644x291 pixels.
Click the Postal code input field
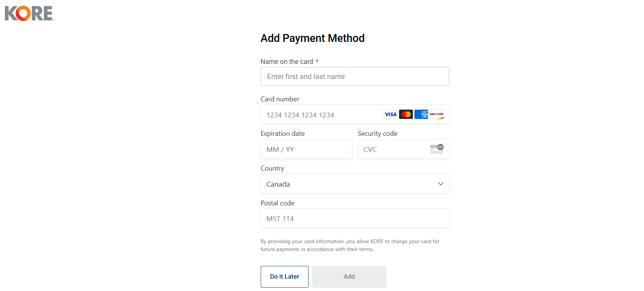[355, 218]
